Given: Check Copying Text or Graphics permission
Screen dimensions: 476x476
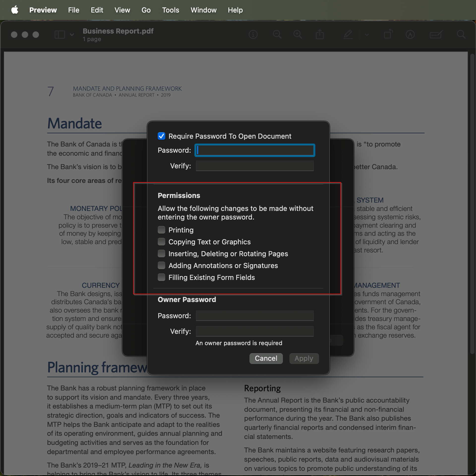Looking at the screenshot, I should (x=161, y=242).
